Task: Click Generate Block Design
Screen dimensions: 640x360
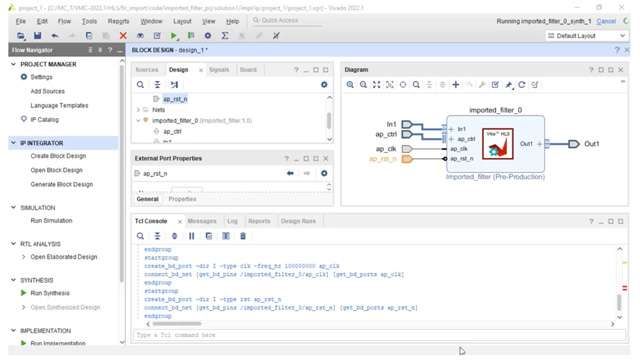Action: click(62, 184)
